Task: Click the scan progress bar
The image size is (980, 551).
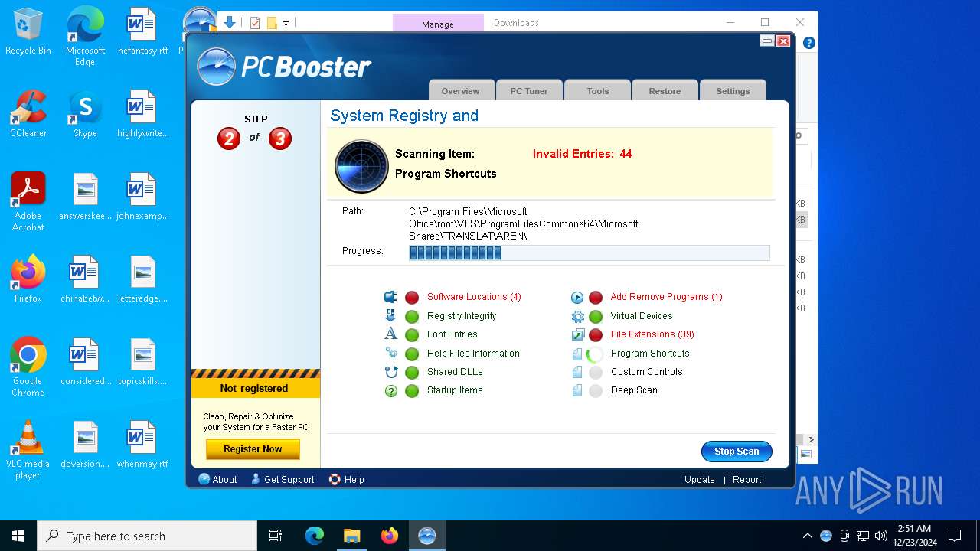Action: [x=590, y=253]
